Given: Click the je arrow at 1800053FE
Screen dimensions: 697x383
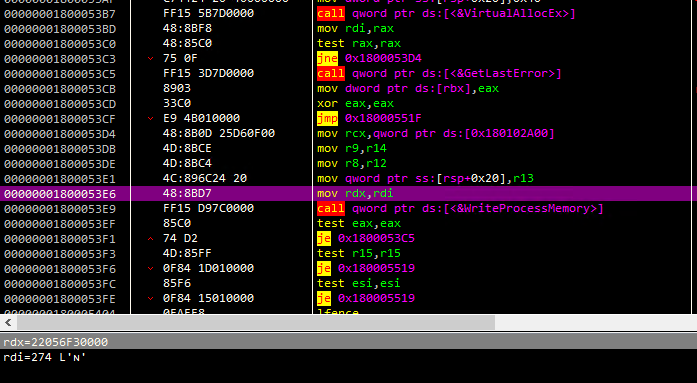Looking at the screenshot, I should pos(150,298).
